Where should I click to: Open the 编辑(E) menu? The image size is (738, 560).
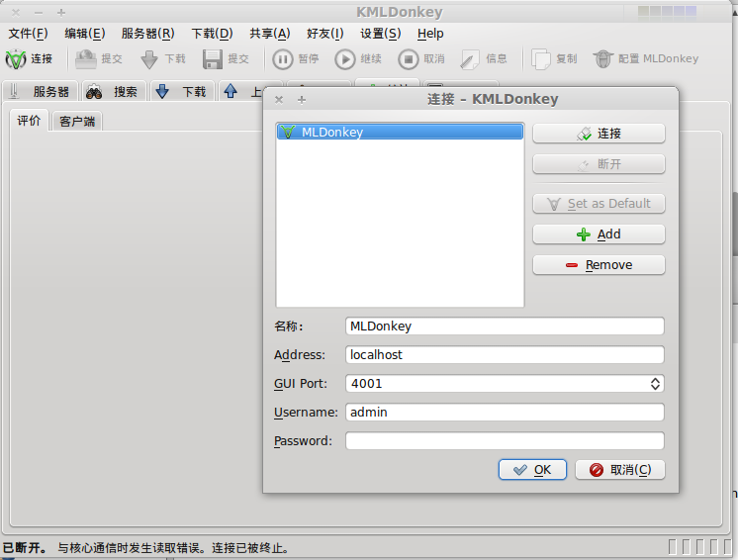tap(85, 34)
